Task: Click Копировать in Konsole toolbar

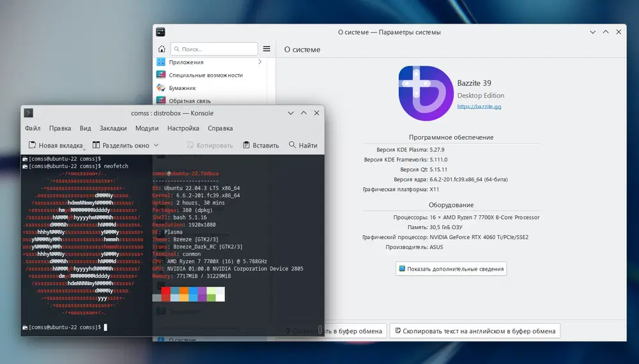Action: click(210, 146)
